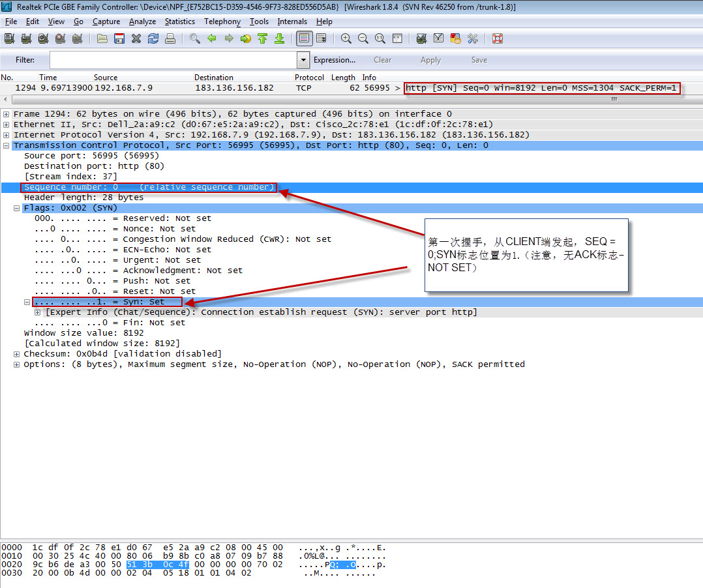Zoom out toolbar icon

click(x=363, y=38)
